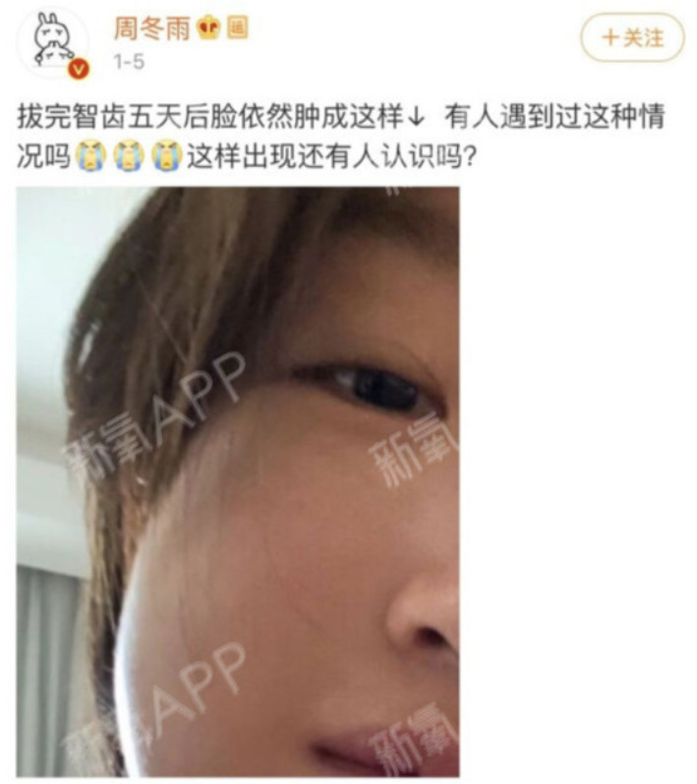Select the second crying emoji in post
Viewport: 697px width, 784px height.
pos(129,156)
